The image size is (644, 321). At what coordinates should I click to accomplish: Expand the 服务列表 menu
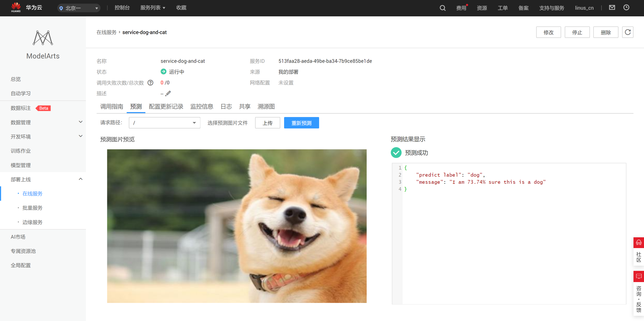pyautogui.click(x=153, y=8)
